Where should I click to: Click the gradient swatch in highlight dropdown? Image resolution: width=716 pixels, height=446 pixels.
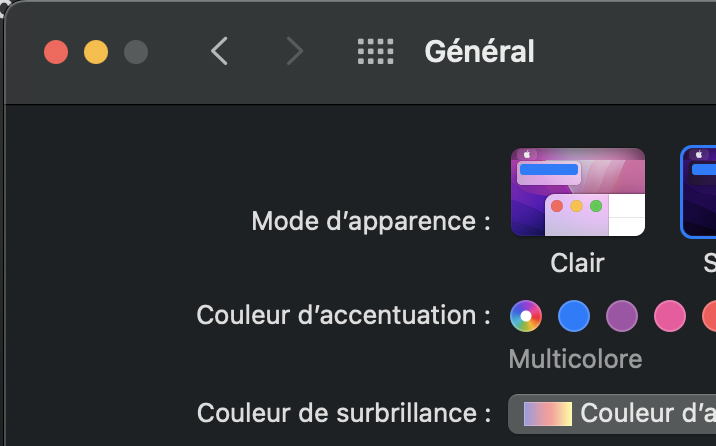click(x=548, y=414)
